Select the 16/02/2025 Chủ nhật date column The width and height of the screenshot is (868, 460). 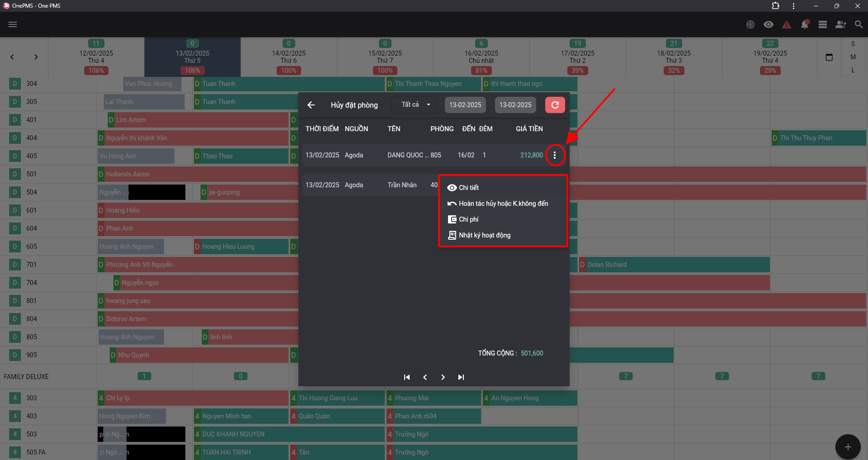pyautogui.click(x=481, y=57)
